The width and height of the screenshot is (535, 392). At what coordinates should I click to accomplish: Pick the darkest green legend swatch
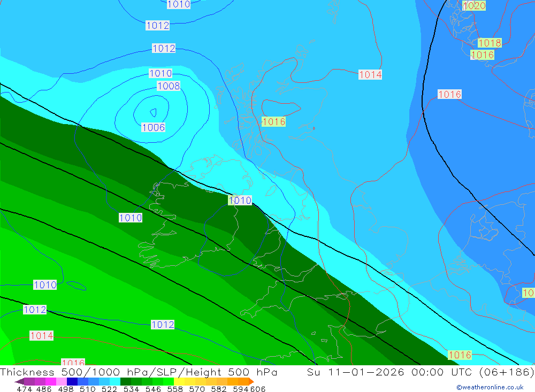[x=126, y=381]
